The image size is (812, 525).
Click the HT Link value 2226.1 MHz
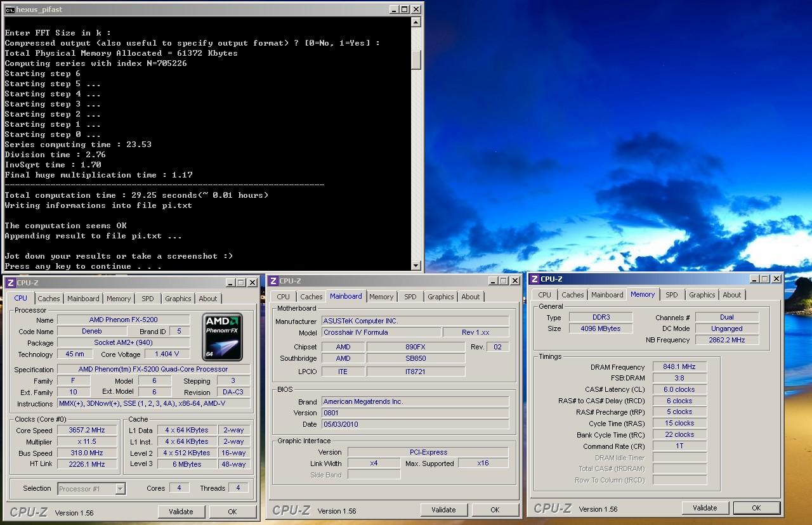(86, 464)
